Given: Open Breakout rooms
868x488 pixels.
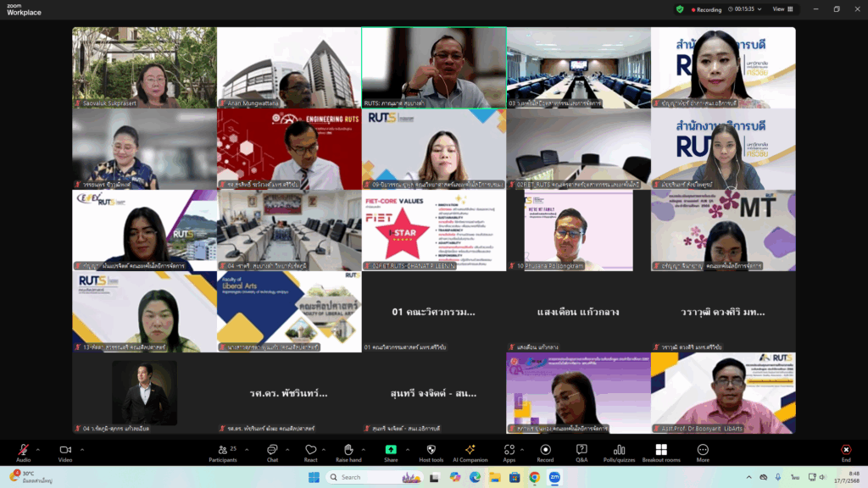Looking at the screenshot, I should coord(661,452).
